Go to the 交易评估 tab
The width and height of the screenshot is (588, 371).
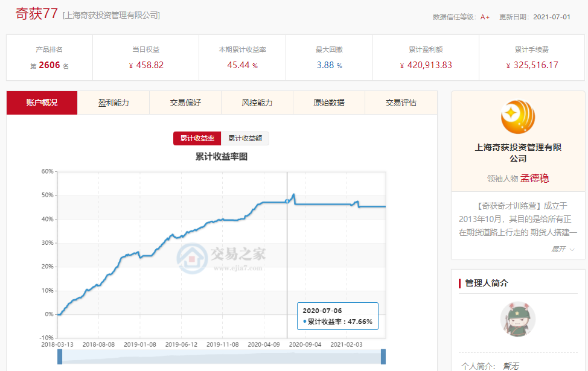pyautogui.click(x=401, y=103)
